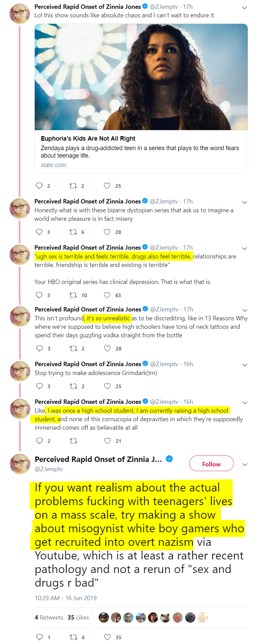Image resolution: width=261 pixels, height=644 pixels.
Task: Open the Euphoria article preview image
Action: 141,77
